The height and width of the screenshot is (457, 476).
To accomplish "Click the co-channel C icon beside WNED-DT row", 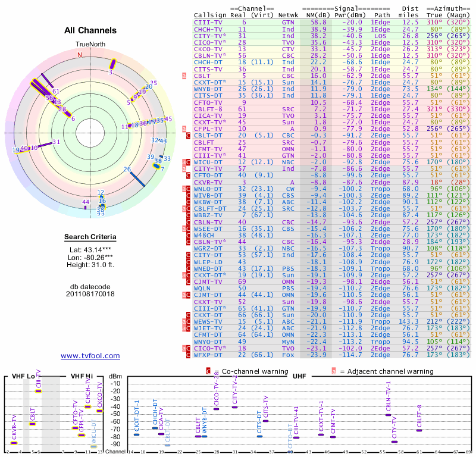I will coord(188,269).
